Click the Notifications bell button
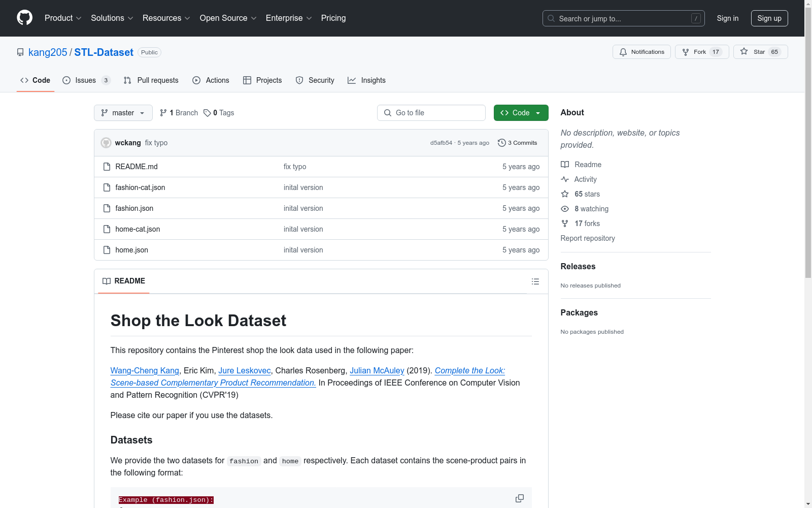 641,52
